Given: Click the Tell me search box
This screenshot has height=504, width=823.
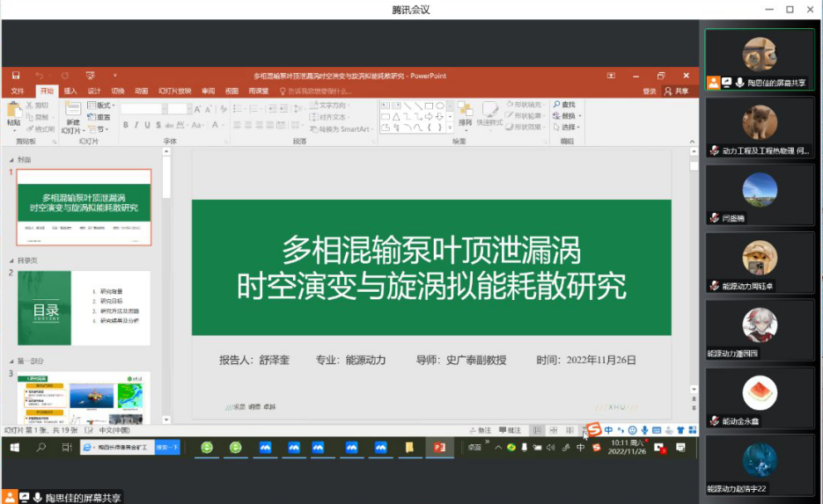Looking at the screenshot, I should point(312,91).
